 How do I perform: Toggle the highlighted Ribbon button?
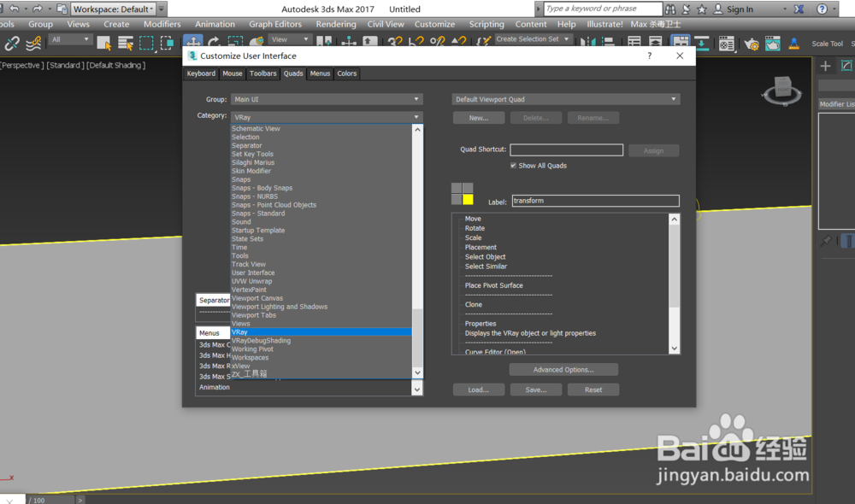680,41
